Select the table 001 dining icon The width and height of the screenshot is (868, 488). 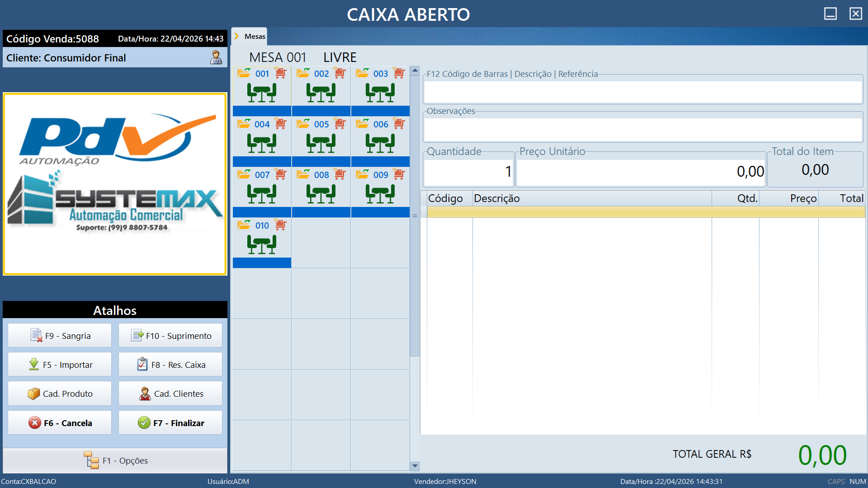click(x=262, y=93)
